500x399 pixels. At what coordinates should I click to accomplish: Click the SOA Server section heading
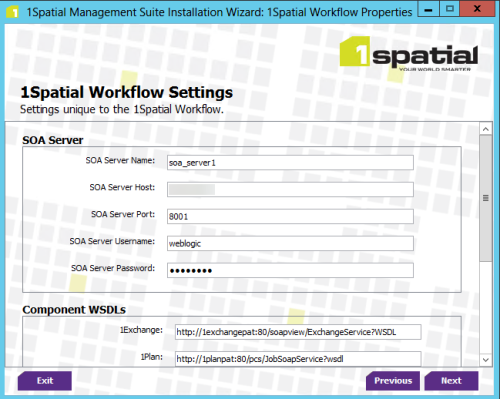click(53, 140)
